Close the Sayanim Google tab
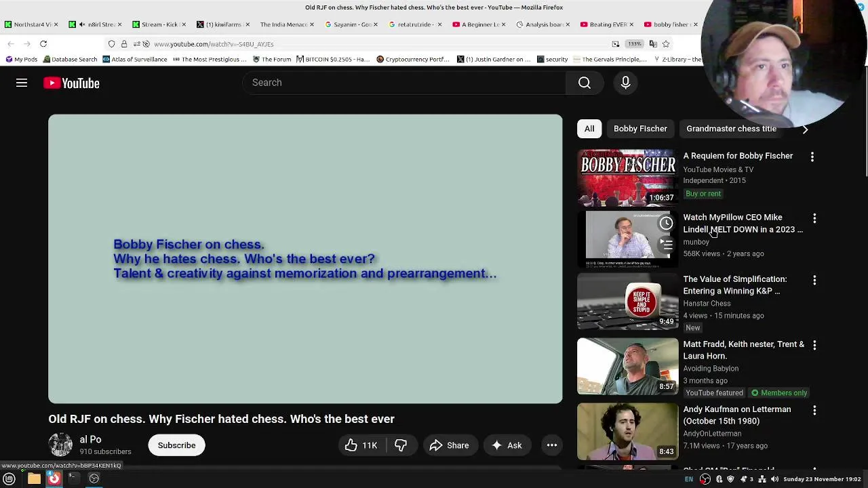Image resolution: width=868 pixels, height=488 pixels. coord(376,24)
